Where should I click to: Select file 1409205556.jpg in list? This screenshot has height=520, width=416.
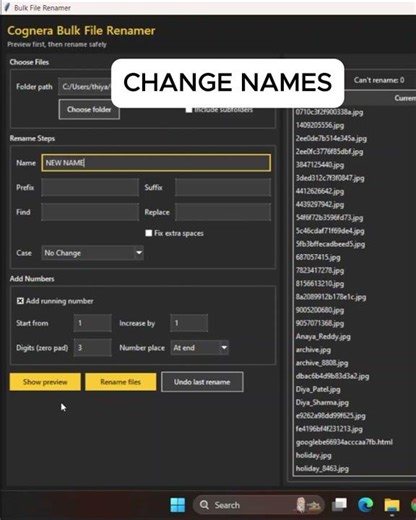[320, 125]
